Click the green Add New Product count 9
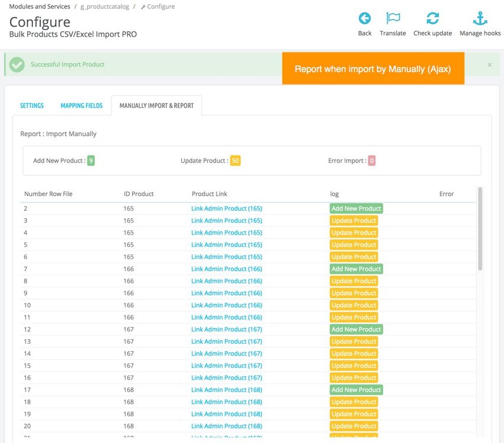Viewport: 504px width, 443px height. point(91,161)
